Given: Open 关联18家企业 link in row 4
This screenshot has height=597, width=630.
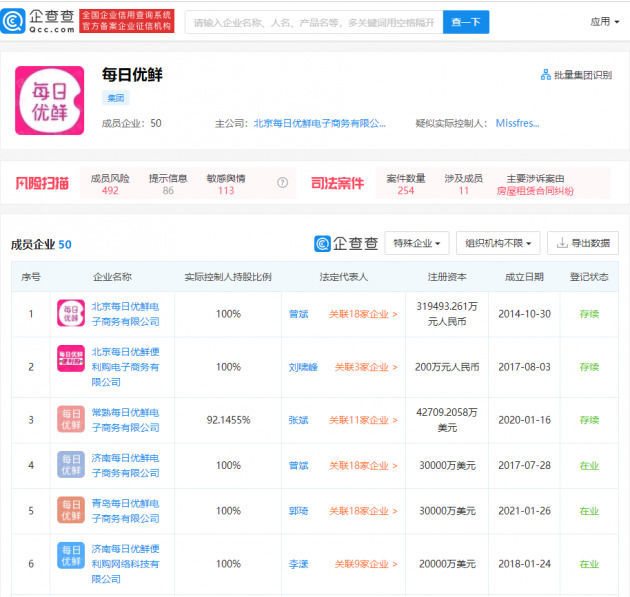Looking at the screenshot, I should 363,466.
